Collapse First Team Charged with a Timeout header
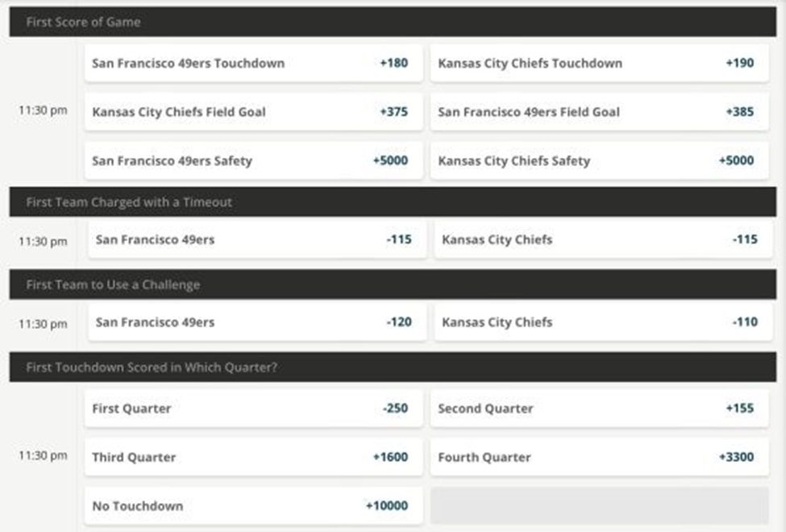This screenshot has height=532, width=786. [x=393, y=202]
